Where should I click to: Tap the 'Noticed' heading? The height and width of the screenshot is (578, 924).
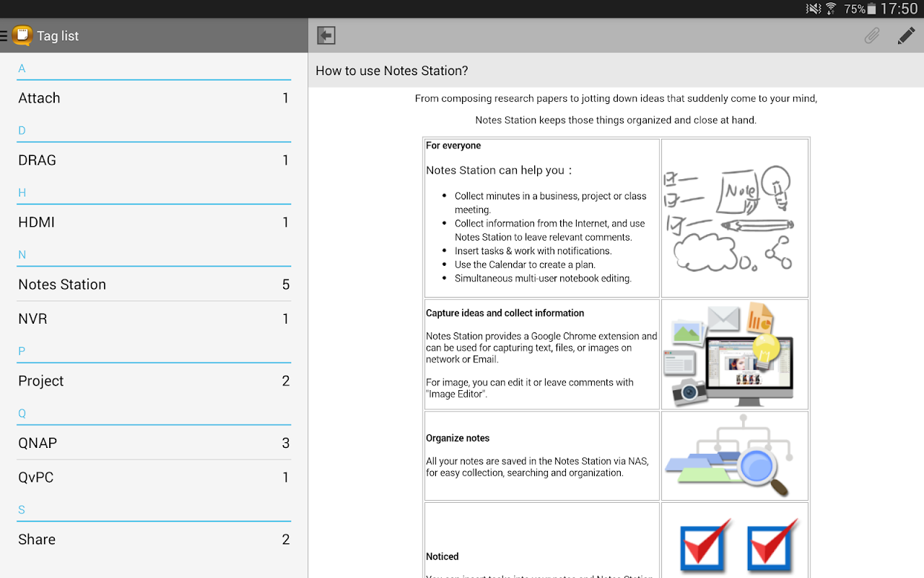point(443,557)
